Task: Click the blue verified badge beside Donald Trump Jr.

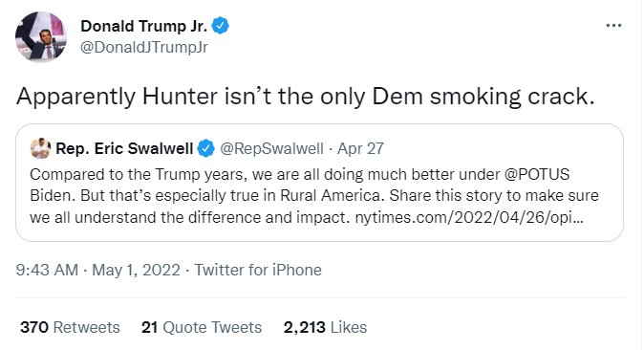Action: (x=220, y=26)
